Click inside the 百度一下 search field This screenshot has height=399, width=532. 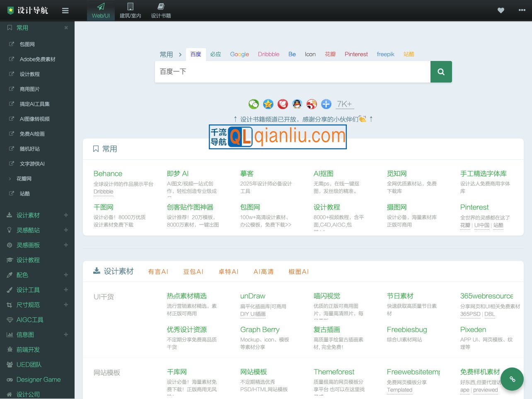(x=290, y=72)
